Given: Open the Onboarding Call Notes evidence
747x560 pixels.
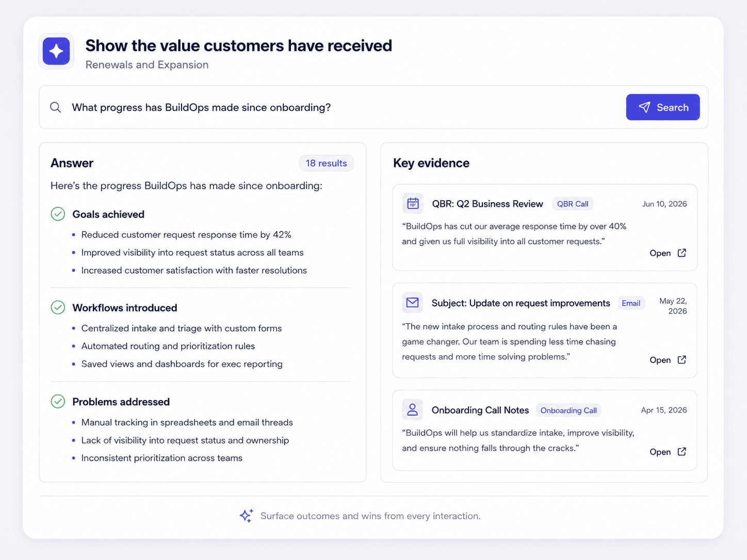Looking at the screenshot, I should coord(668,452).
